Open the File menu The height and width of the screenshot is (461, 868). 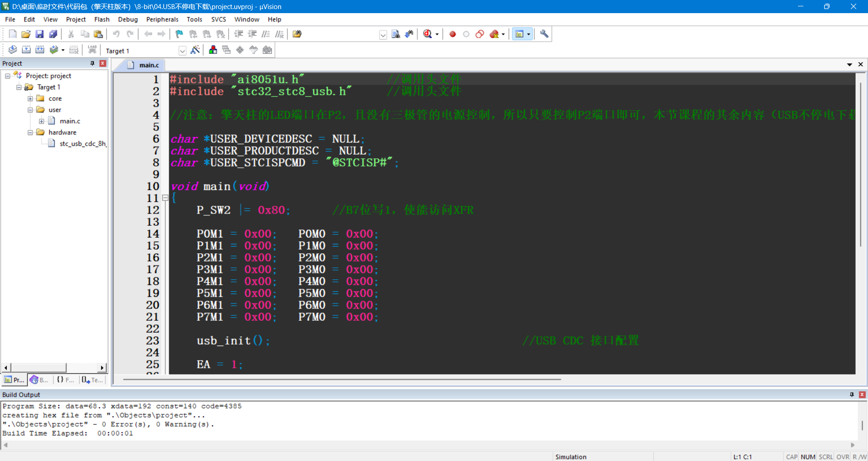10,19
